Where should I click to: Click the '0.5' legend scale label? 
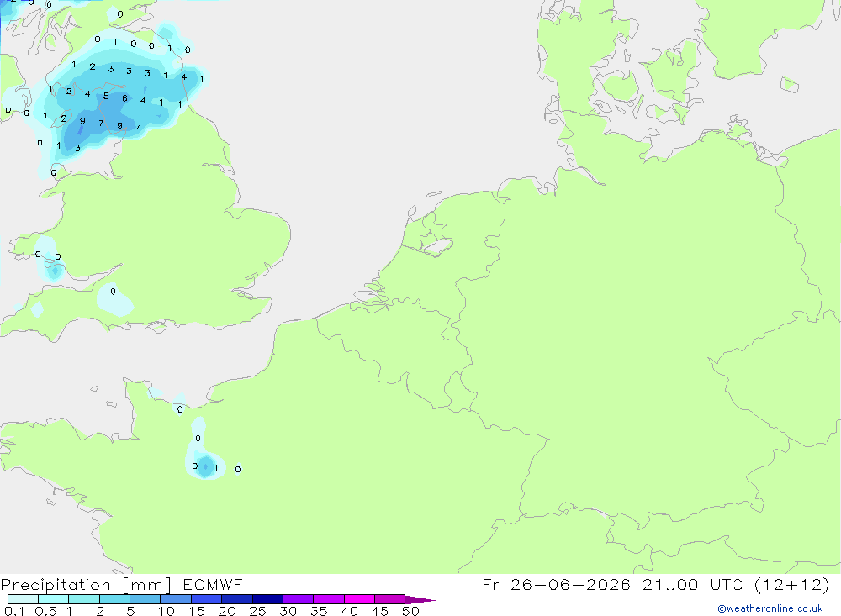45,611
